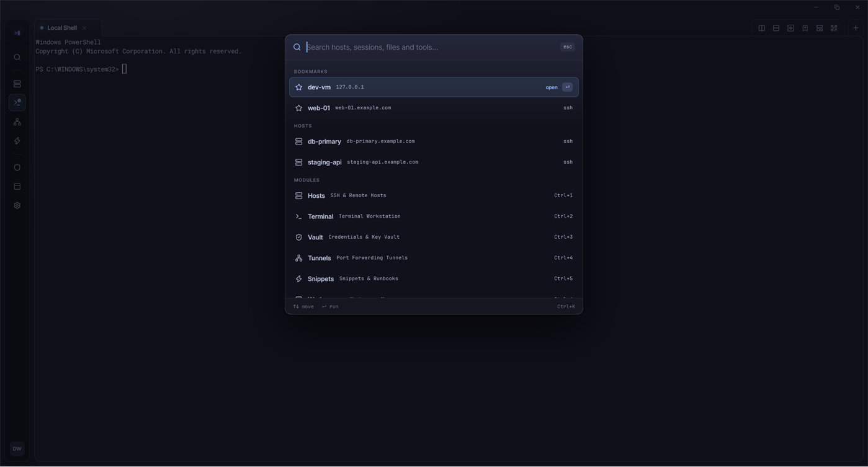
Task: Focus the search hosts, sessions, files input
Action: point(431,47)
